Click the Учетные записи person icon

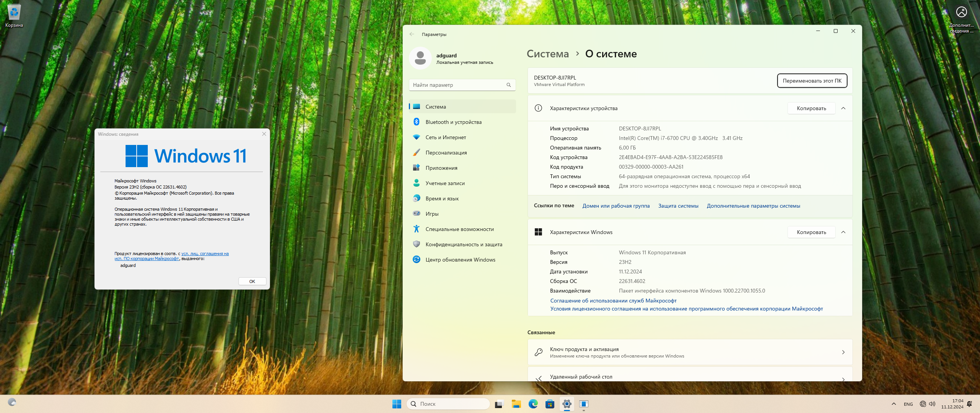[416, 183]
